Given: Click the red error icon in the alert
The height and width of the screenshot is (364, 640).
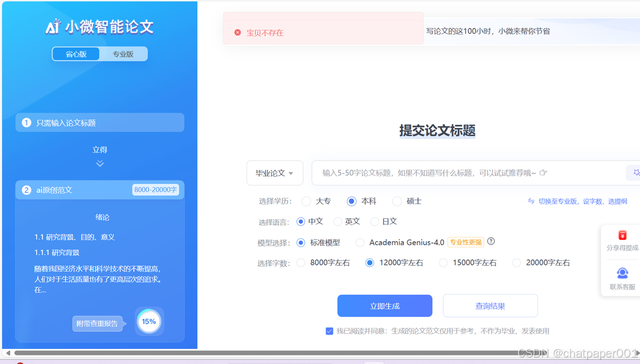Looking at the screenshot, I should (237, 32).
